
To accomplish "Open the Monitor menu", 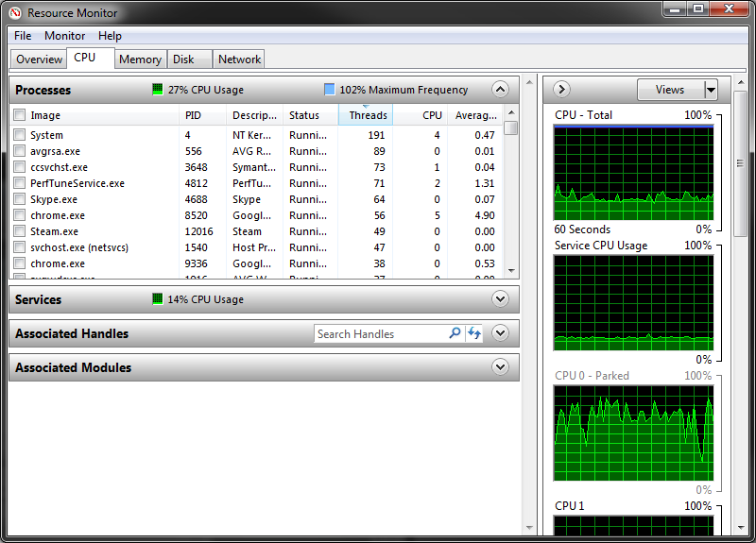I will pyautogui.click(x=64, y=36).
